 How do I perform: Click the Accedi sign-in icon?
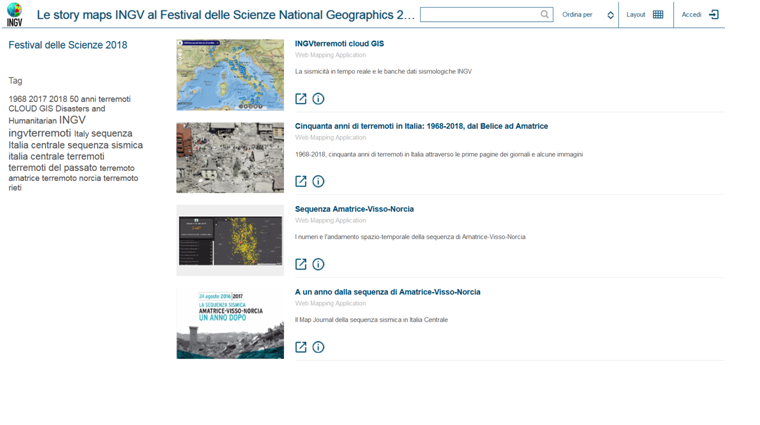[714, 14]
